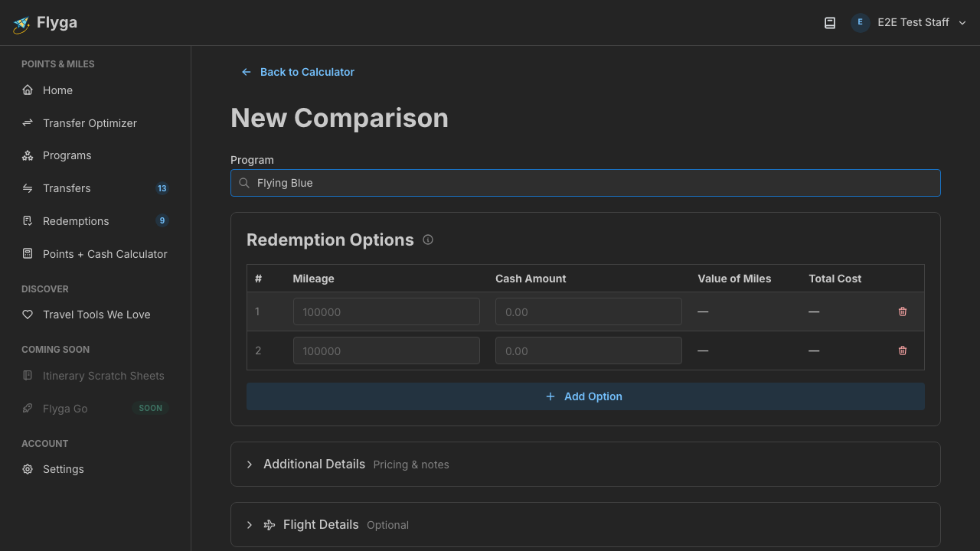Delete option row 2 with trash icon
The image size is (980, 551).
click(903, 350)
